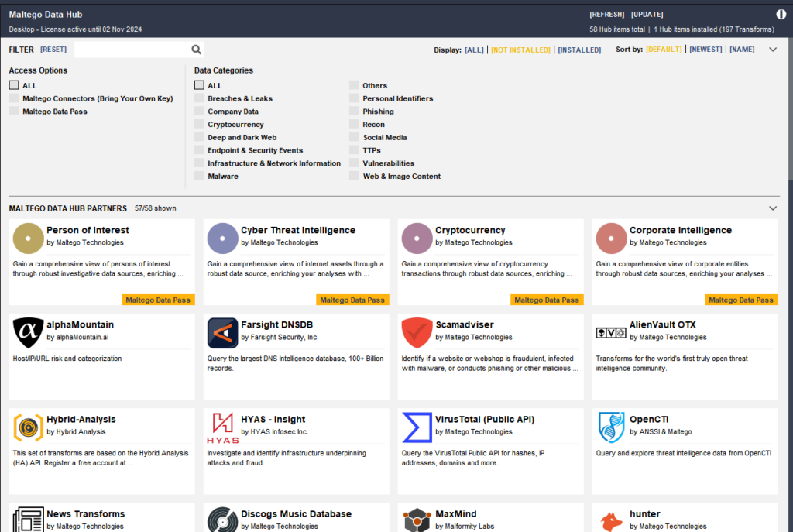
Task: Click the alphaMountain alpha shield icon
Action: tap(29, 333)
